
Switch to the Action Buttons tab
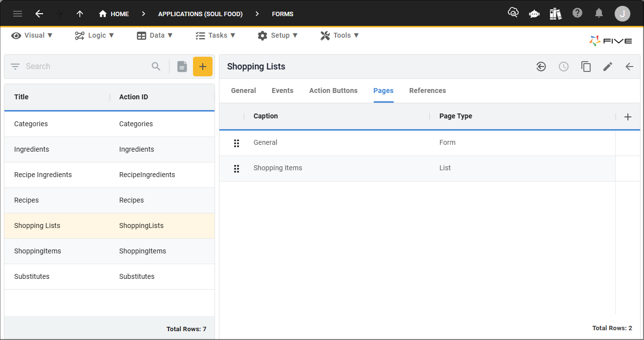pyautogui.click(x=334, y=91)
